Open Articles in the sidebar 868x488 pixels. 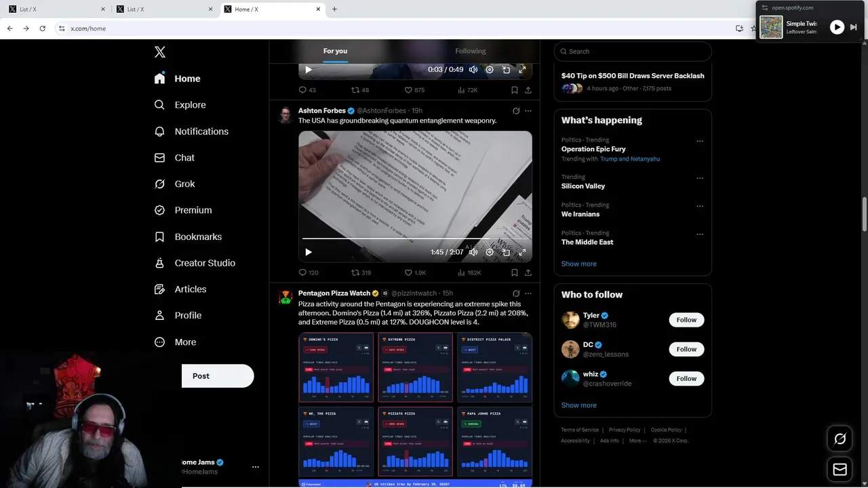click(180, 289)
